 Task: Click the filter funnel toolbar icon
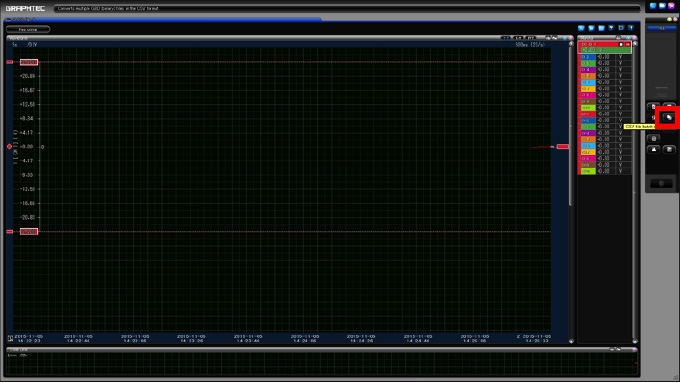[611, 28]
